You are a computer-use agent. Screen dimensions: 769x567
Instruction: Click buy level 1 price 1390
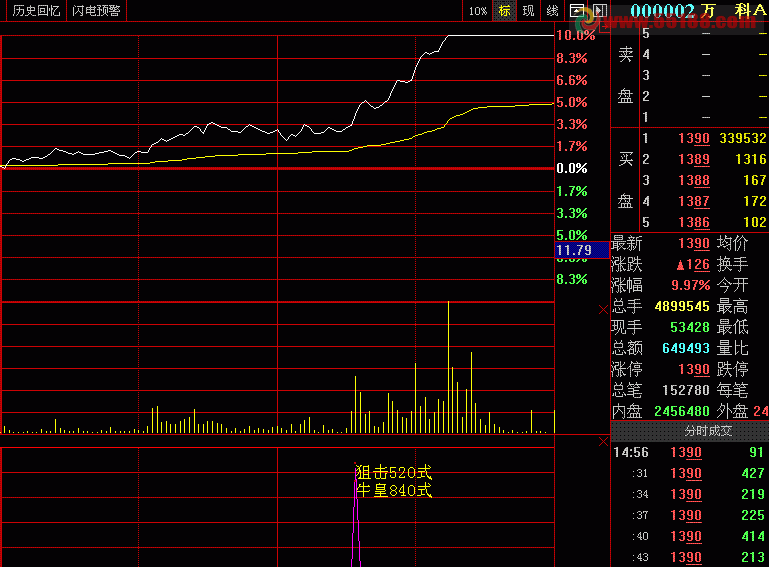693,138
